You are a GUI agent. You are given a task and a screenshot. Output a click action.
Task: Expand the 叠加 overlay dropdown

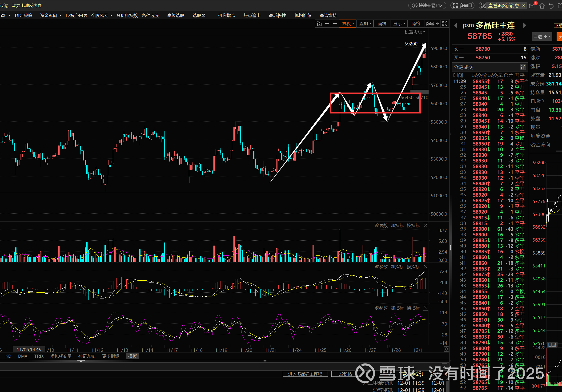(365, 24)
